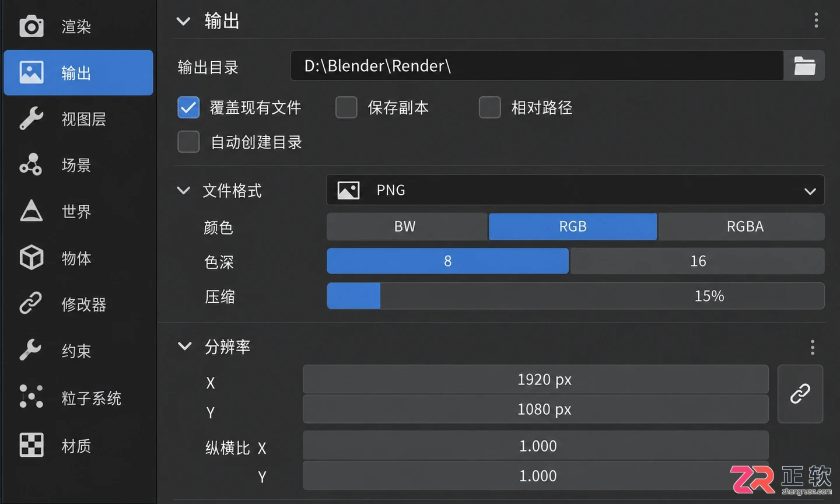Screen dimensions: 840x504
Task: Click the 场景 scene nodes icon
Action: 32,164
